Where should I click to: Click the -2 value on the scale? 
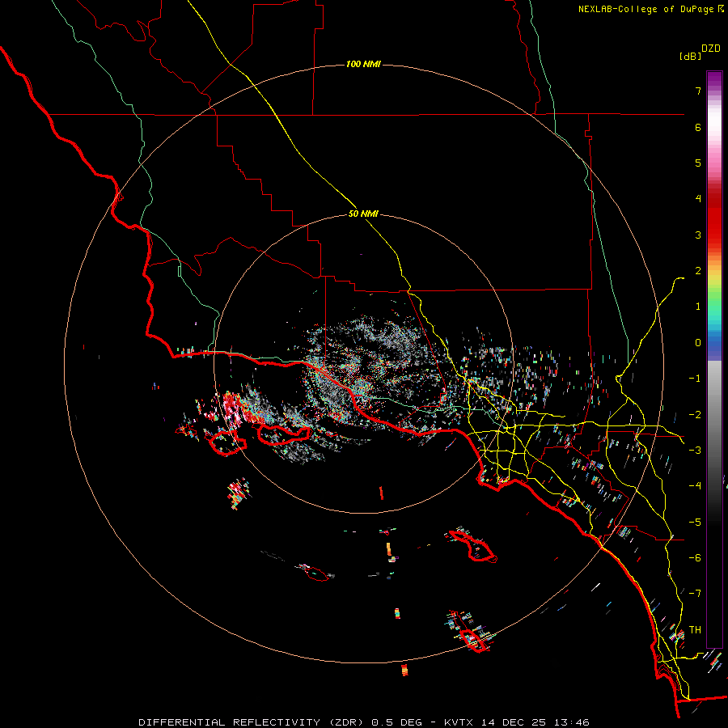pyautogui.click(x=695, y=415)
